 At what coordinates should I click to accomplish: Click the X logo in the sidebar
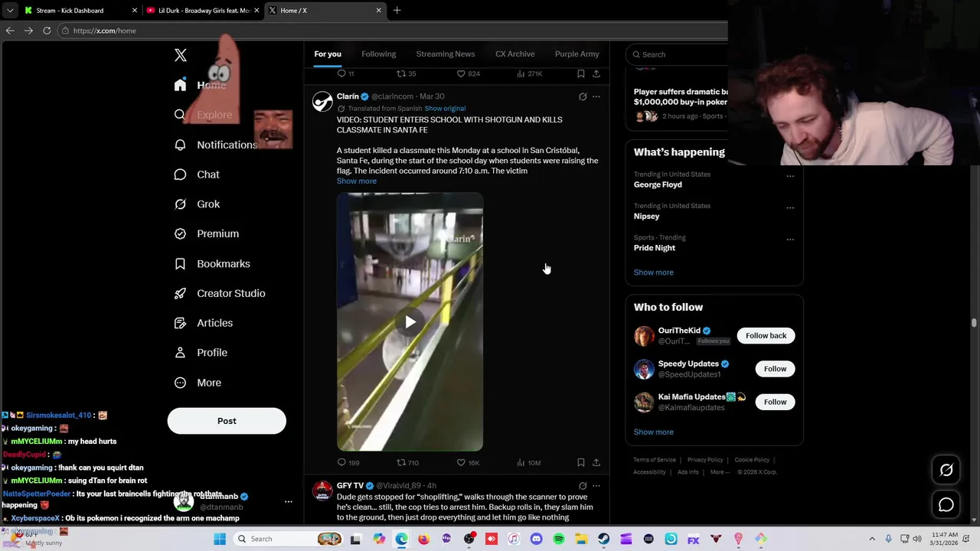(x=181, y=55)
